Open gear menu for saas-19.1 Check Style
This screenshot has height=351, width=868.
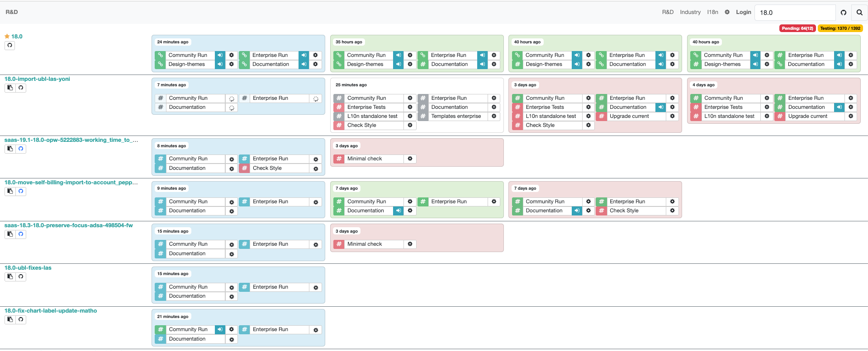click(316, 168)
